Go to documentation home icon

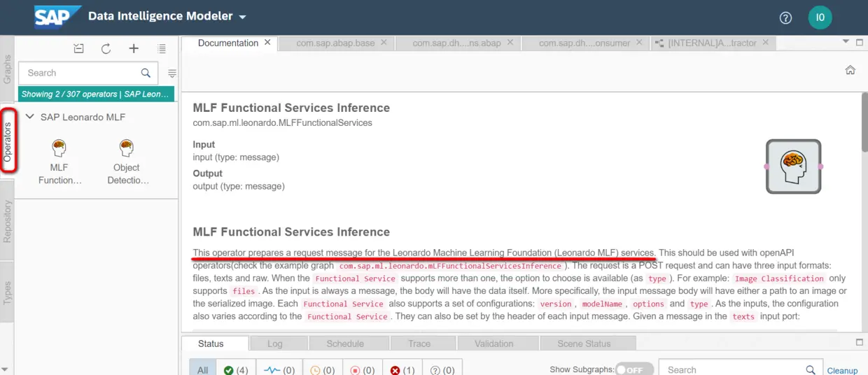coord(850,70)
